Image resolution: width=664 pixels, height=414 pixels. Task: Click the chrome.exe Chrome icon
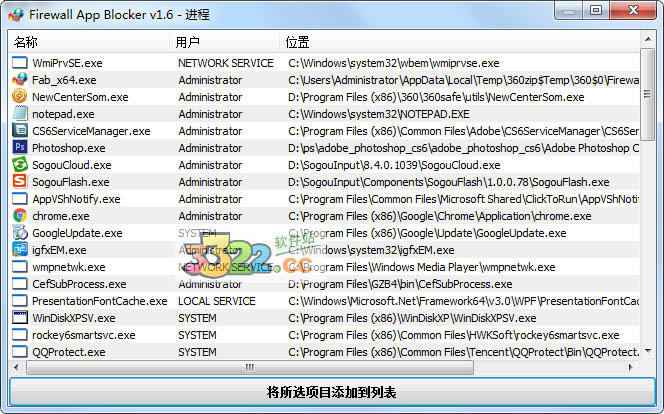(19, 215)
